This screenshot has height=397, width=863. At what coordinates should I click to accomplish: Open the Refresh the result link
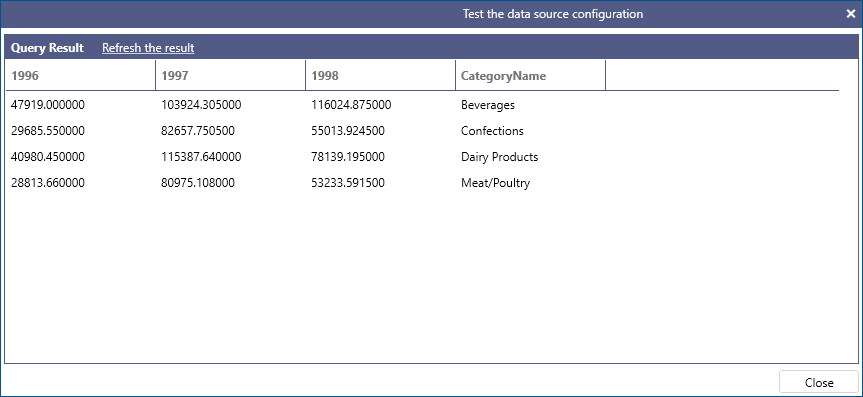148,48
